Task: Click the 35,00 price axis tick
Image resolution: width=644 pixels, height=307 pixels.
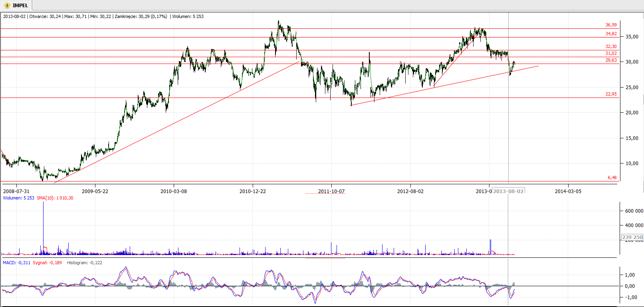Action: pyautogui.click(x=632, y=36)
